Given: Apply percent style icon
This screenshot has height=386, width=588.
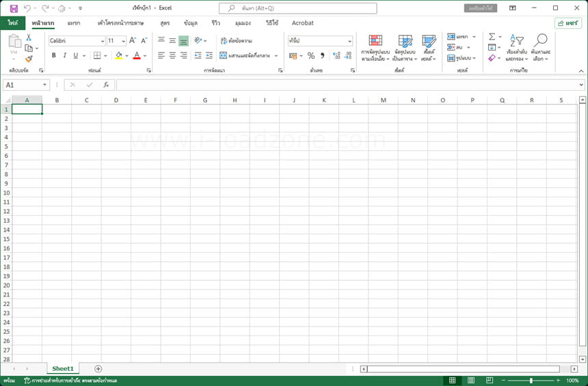Looking at the screenshot, I should coord(311,55).
